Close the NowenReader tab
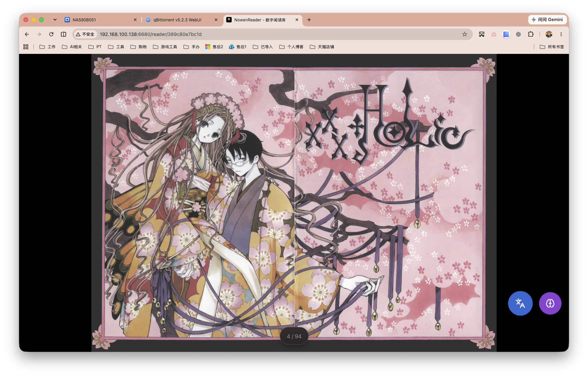Viewport: 588px width, 377px height. coord(297,20)
